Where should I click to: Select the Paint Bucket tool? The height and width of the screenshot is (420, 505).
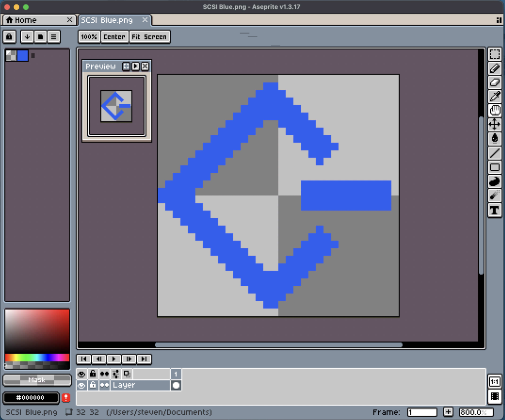coord(495,138)
